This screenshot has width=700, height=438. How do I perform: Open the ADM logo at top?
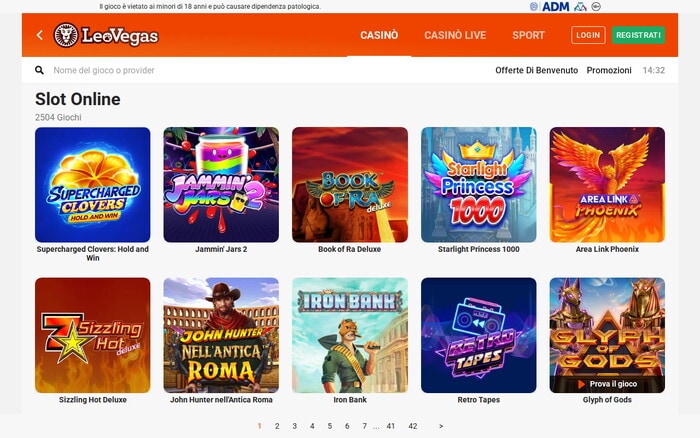pyautogui.click(x=550, y=7)
